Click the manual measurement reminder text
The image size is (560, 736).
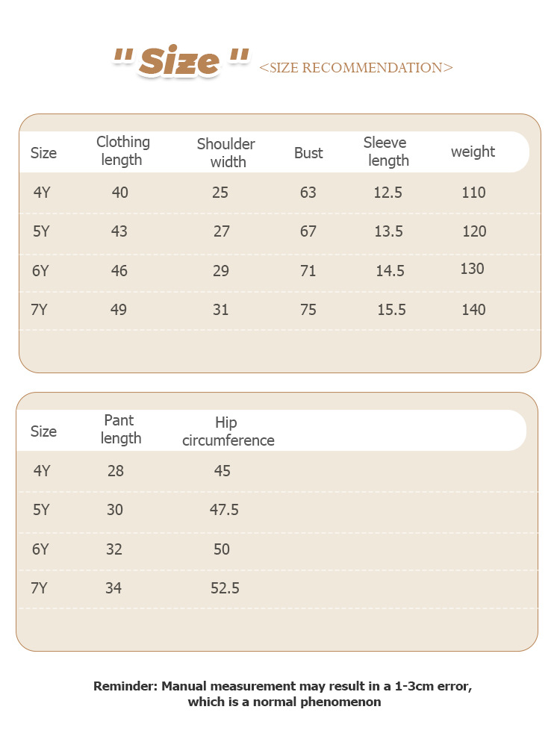(284, 693)
